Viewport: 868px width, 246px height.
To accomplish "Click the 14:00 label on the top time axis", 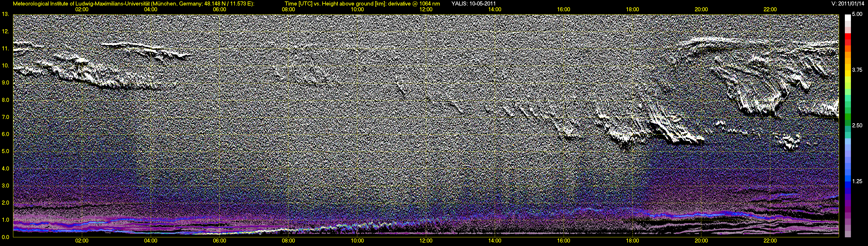I will [x=495, y=10].
